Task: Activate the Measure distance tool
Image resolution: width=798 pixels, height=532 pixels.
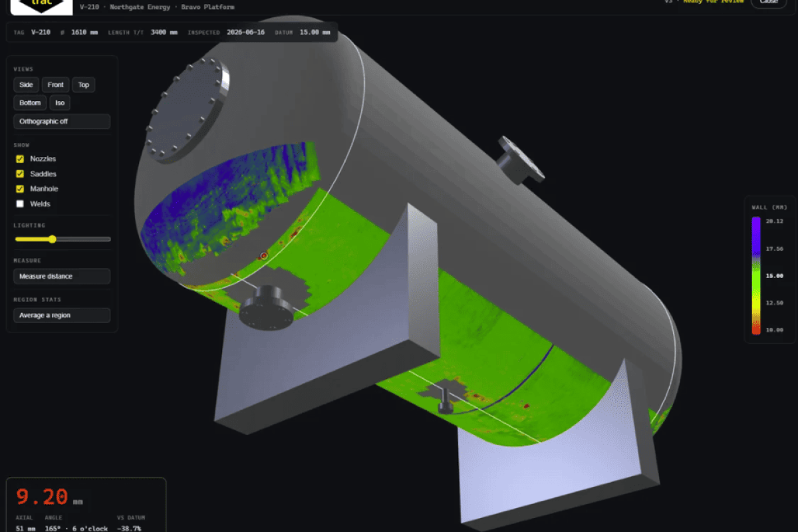Action: pos(62,276)
